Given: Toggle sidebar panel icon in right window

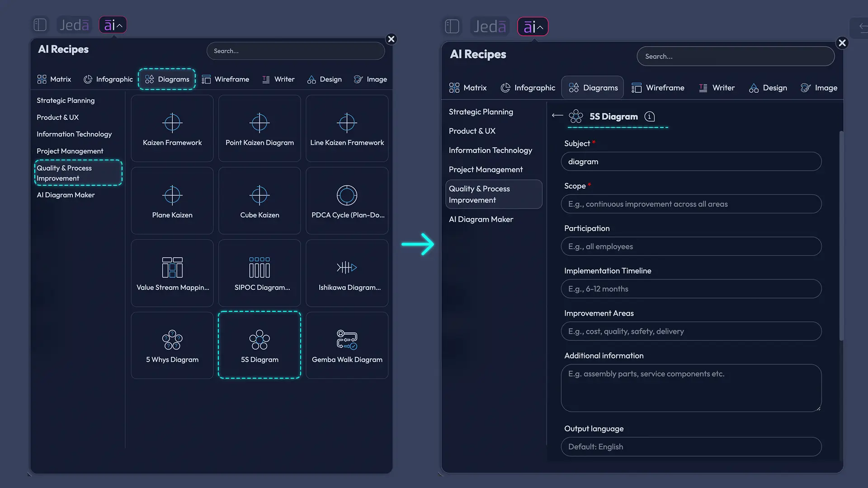Looking at the screenshot, I should coord(452,26).
